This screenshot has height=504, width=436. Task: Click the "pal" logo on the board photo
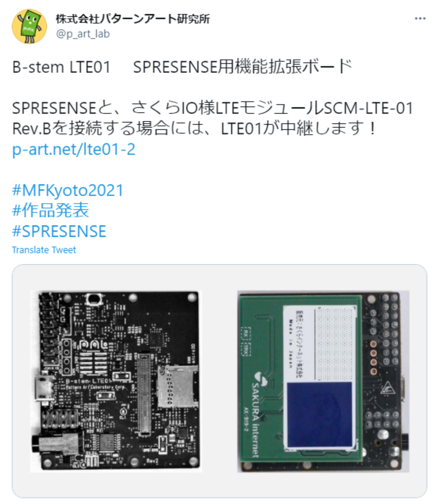tap(93, 344)
